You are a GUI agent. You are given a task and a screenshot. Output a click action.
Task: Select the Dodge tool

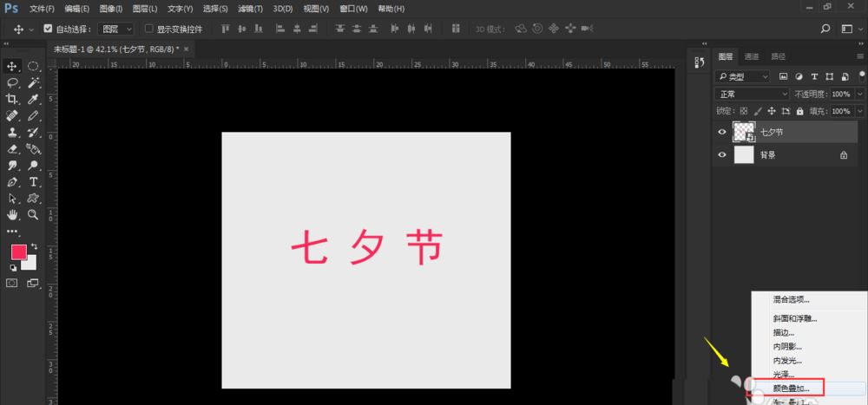(x=33, y=166)
